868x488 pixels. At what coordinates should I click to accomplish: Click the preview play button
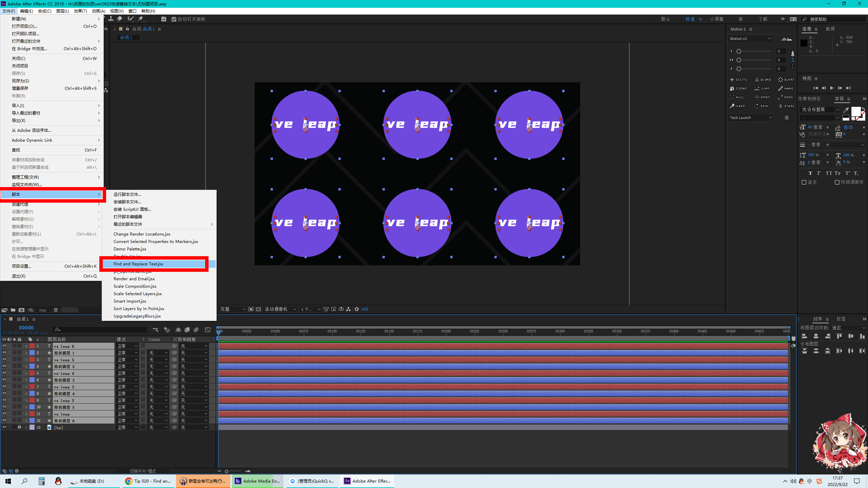pyautogui.click(x=832, y=88)
